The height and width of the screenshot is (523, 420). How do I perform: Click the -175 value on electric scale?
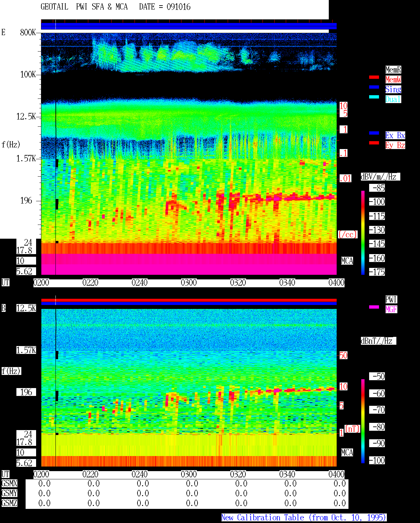pos(377,272)
